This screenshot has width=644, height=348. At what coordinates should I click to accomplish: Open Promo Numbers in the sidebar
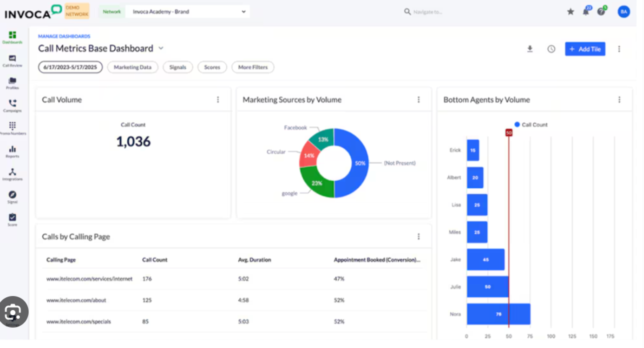click(x=12, y=128)
